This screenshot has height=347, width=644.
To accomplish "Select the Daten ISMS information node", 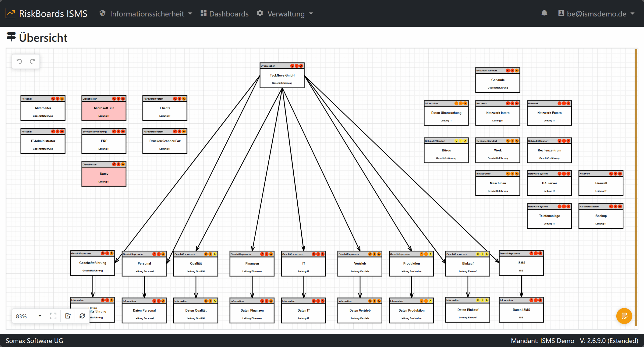I will coord(521,310).
